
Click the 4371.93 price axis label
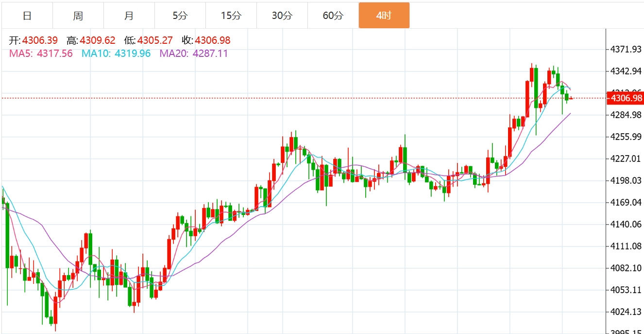(626, 50)
